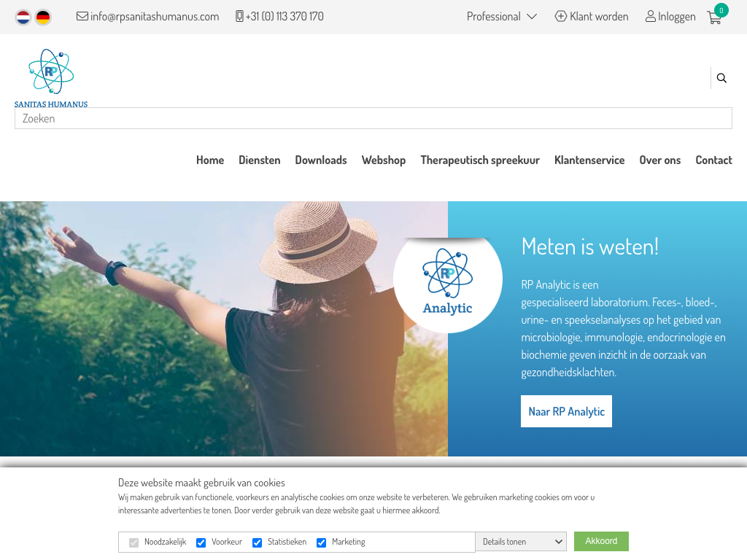Click the RP Sanitas Humanus logo

pyautogui.click(x=51, y=78)
